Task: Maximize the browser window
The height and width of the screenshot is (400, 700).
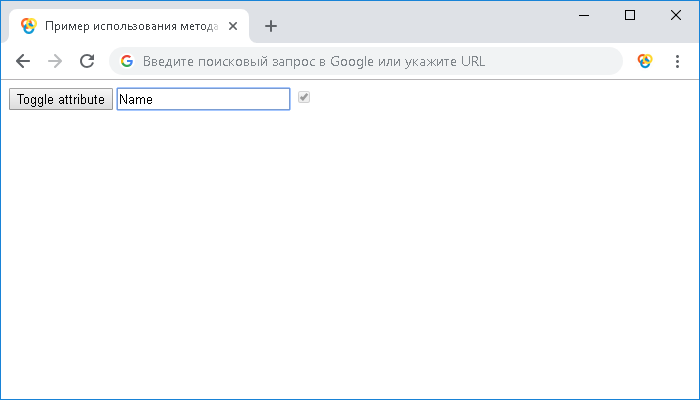Action: click(x=630, y=15)
